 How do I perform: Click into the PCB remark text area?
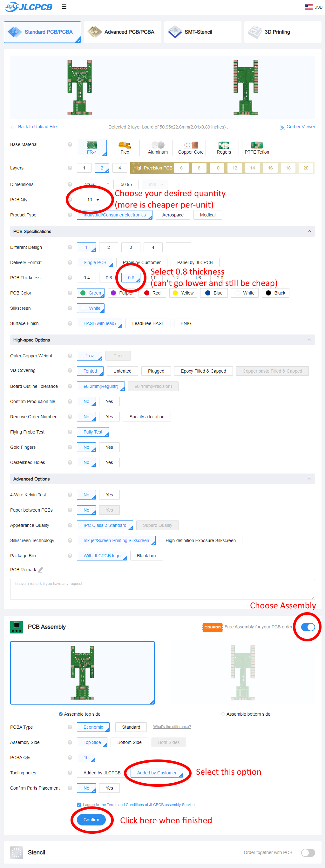pyautogui.click(x=162, y=589)
